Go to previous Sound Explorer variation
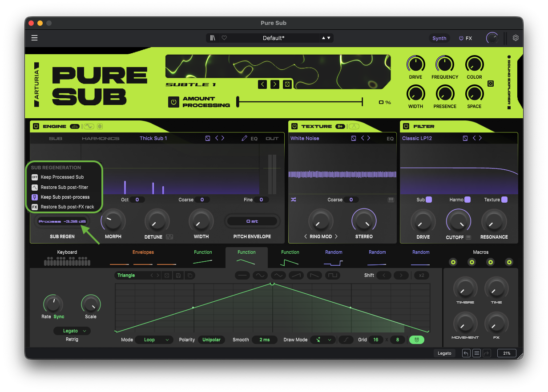Viewport: 548px width, 392px height. tap(262, 84)
